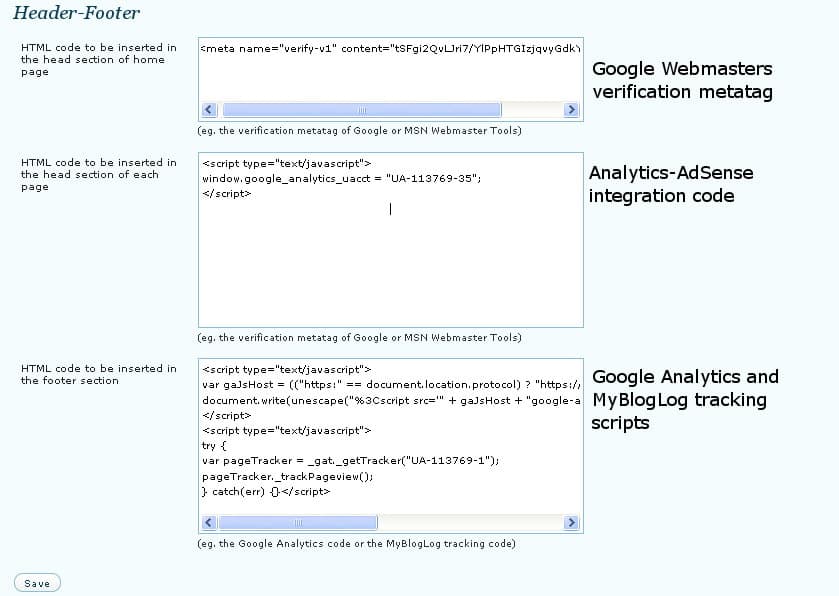Viewport: 839px width, 596px height.
Task: Focus the home page head section textarea
Action: click(x=390, y=75)
